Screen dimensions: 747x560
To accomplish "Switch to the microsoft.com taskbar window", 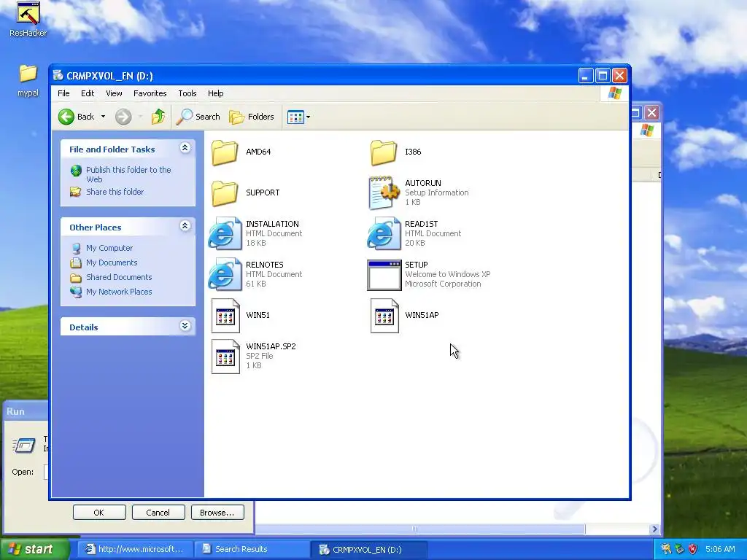I will pyautogui.click(x=135, y=549).
